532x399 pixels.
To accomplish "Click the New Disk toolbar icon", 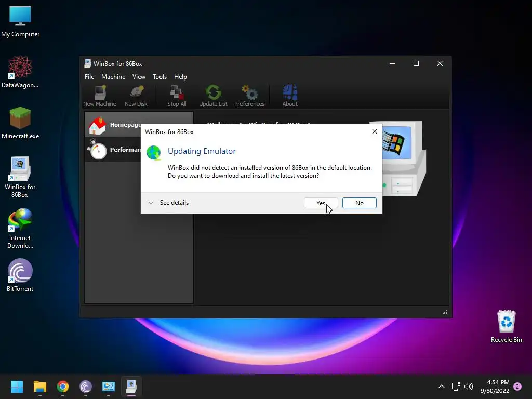I will pos(136,96).
